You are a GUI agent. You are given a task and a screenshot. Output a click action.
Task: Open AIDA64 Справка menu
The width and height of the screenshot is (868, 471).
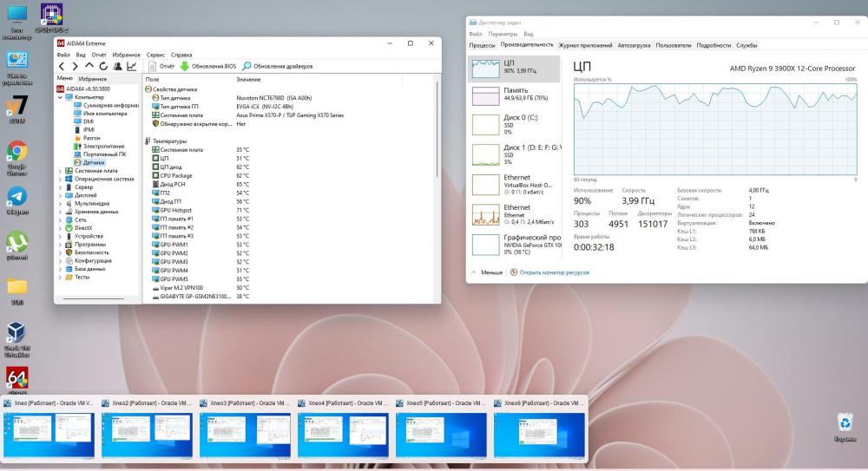coord(181,55)
